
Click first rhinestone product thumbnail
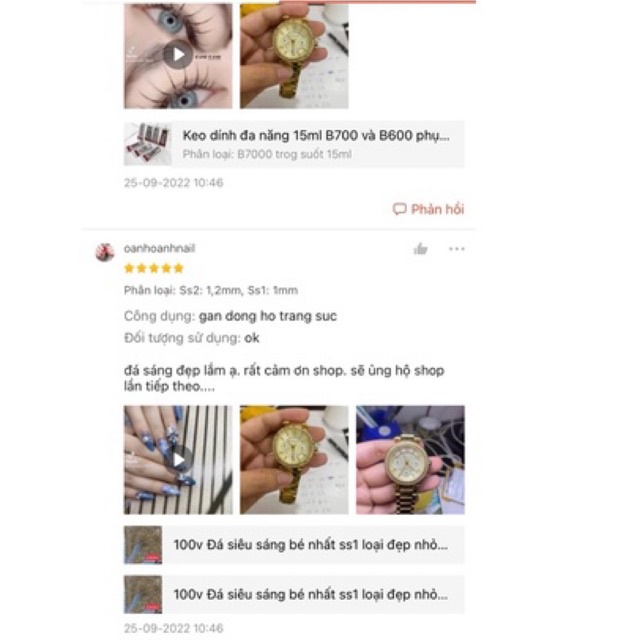[x=143, y=545]
